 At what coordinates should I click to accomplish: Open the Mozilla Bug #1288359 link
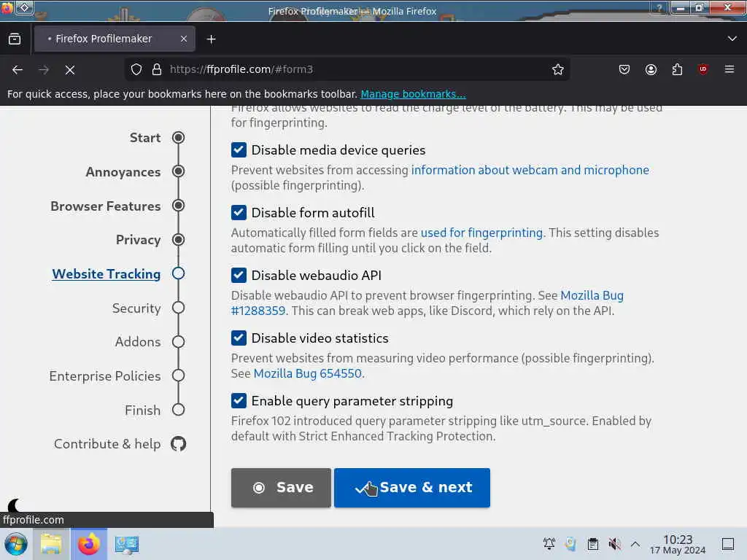427,303
